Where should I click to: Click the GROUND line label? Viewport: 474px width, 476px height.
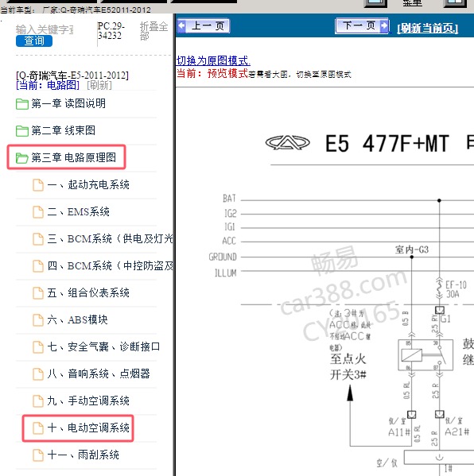pyautogui.click(x=223, y=257)
